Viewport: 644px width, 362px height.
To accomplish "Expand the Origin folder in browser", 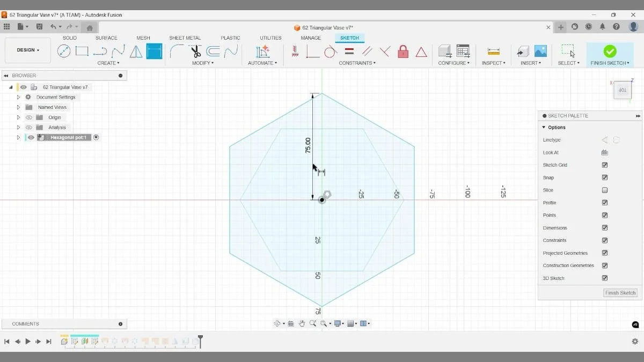I will (18, 117).
